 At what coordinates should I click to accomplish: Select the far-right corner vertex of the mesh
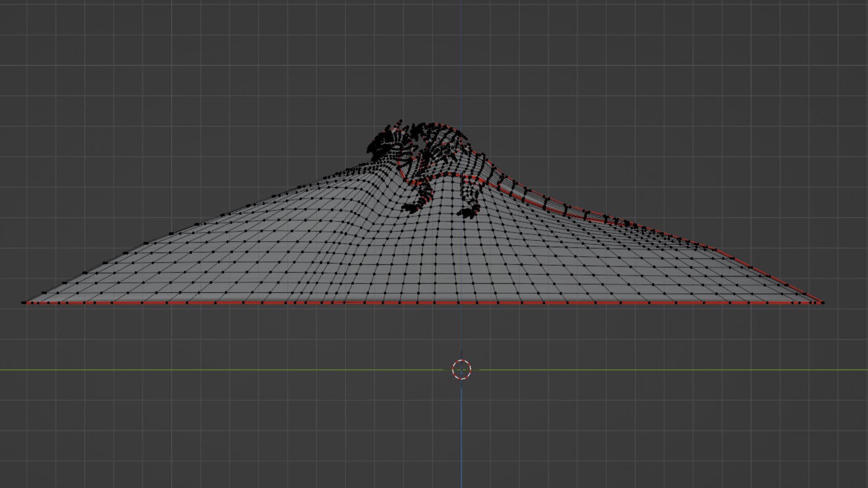pos(822,303)
